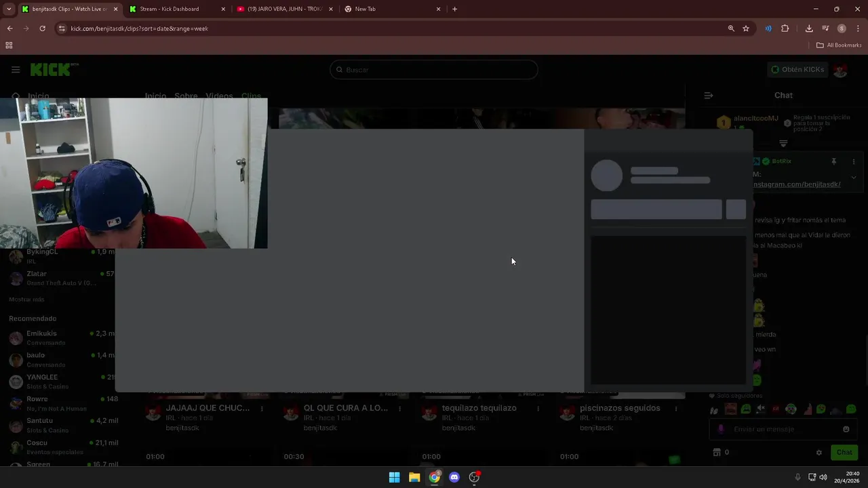Click the KICK logo
The image size is (868, 488).
(54, 69)
